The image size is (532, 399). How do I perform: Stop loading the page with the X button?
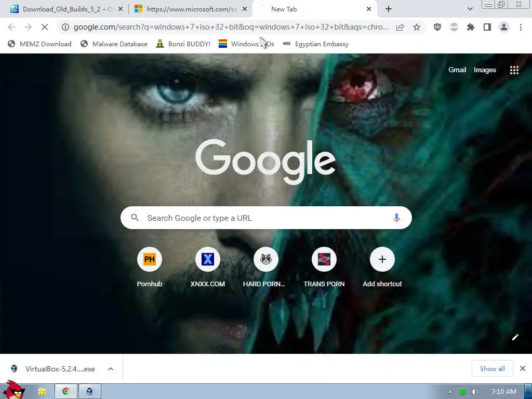pos(45,27)
